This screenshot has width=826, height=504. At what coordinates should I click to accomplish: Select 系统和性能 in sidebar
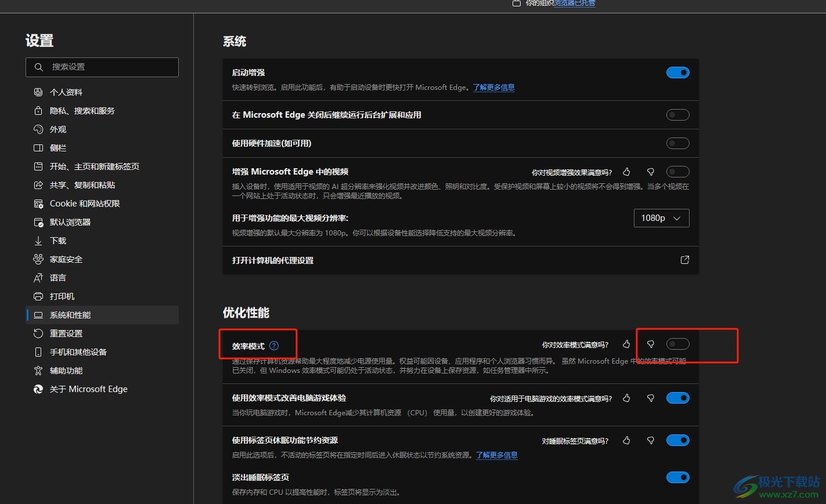[102, 315]
